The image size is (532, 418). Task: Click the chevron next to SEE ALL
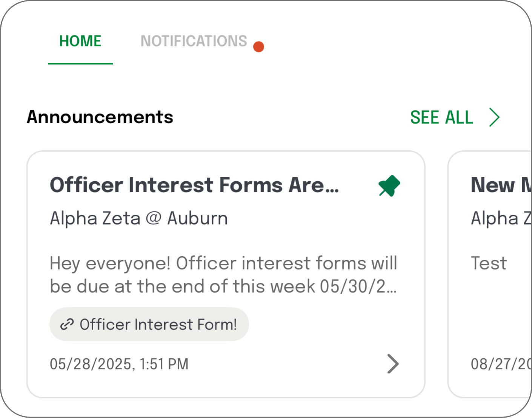click(494, 117)
